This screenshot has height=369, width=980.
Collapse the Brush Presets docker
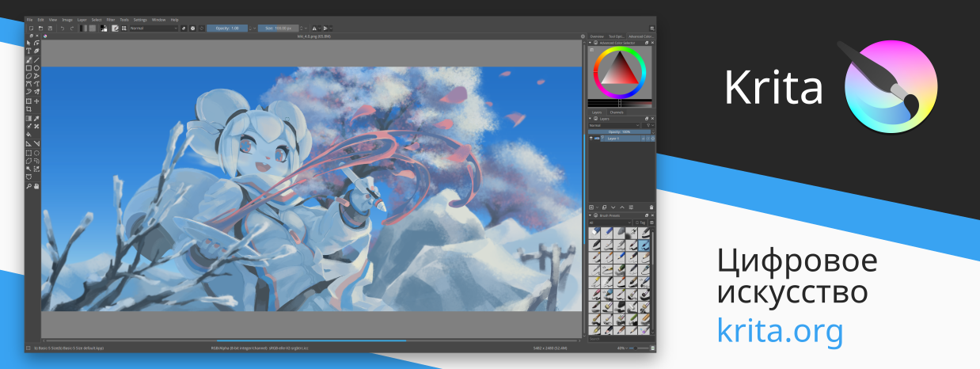pos(590,215)
